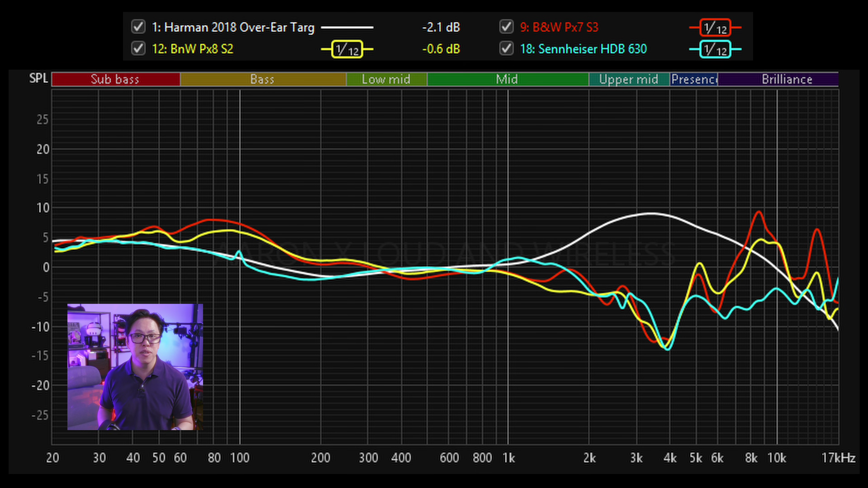Click the cyan 1/12 smoothing badge
868x488 pixels.
715,49
